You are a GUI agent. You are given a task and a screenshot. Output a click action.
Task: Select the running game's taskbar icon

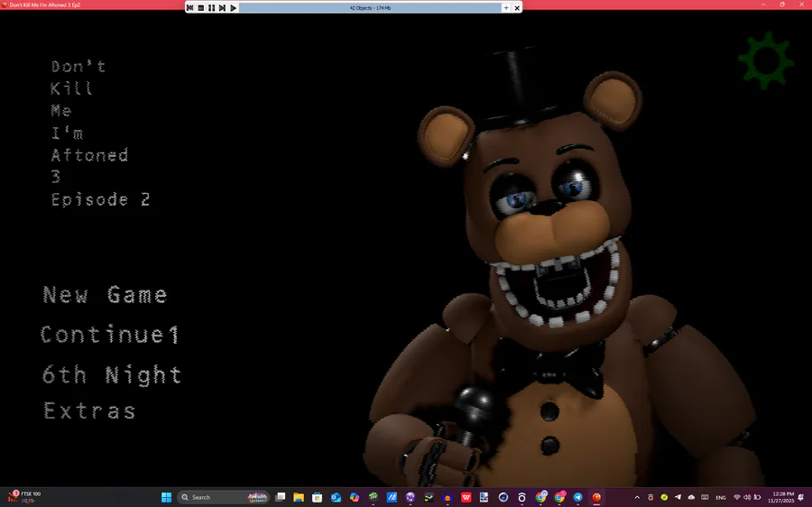point(596,497)
